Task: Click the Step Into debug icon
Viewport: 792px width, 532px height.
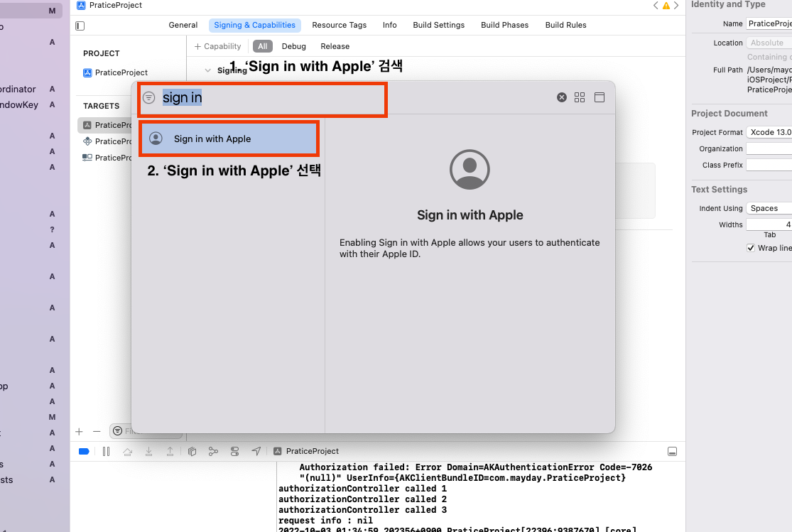Action: (148, 452)
